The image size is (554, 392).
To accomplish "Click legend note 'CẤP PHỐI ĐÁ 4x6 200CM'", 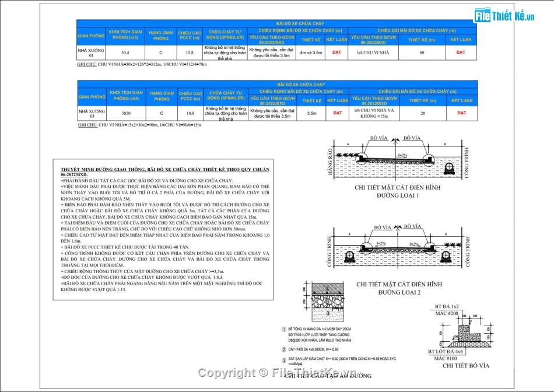I will (x=313, y=349).
